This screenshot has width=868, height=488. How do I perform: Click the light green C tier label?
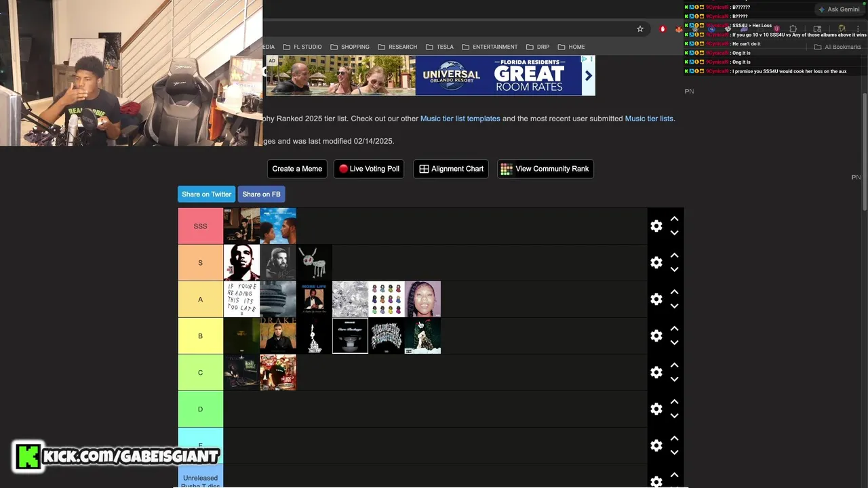coord(201,372)
